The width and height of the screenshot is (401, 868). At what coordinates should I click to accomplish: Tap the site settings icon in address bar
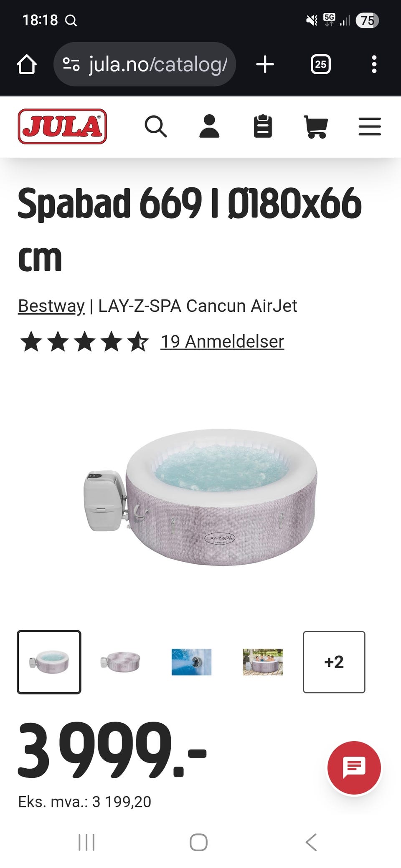pos(71,64)
